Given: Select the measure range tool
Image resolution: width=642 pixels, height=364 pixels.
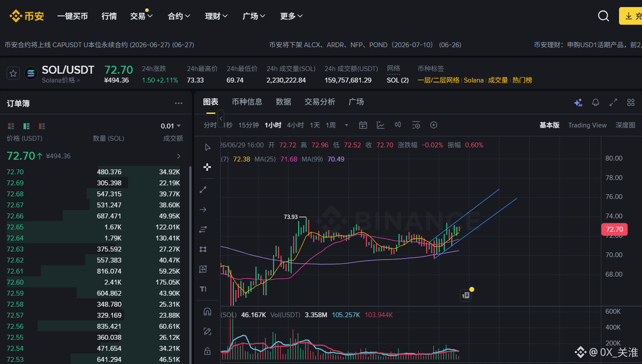Looking at the screenshot, I should 203,269.
